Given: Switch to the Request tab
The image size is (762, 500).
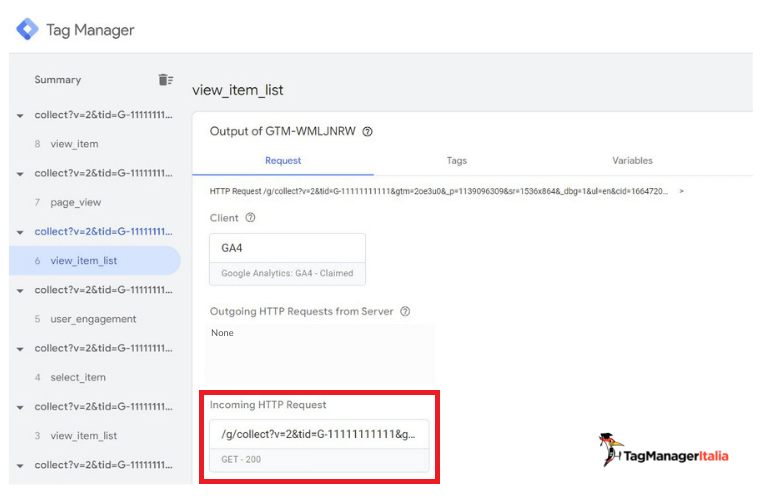Looking at the screenshot, I should click(283, 160).
